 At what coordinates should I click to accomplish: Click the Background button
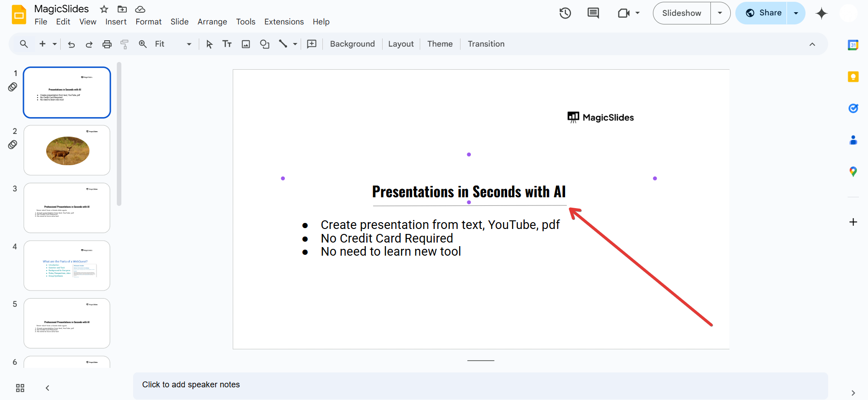point(352,44)
